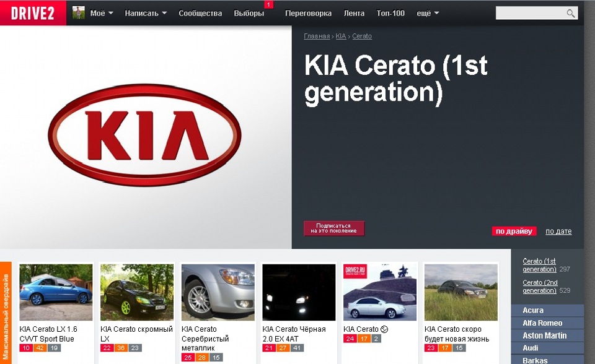Open the Сообщества menu item

200,13
